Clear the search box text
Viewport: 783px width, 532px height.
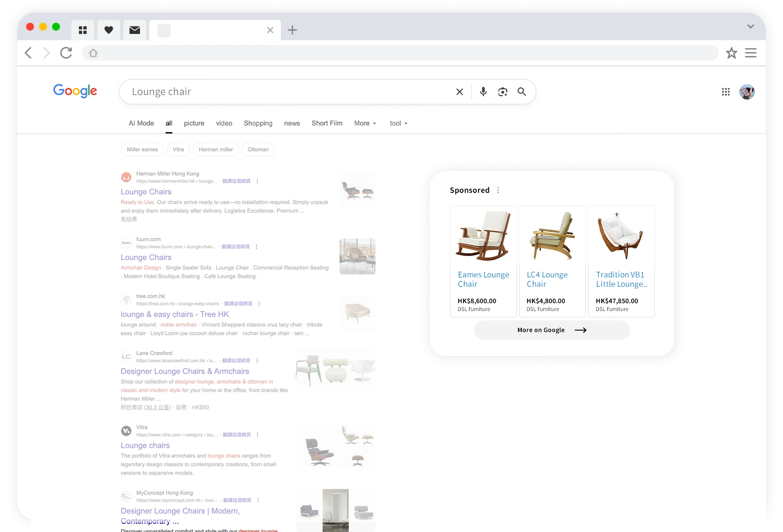pos(460,92)
